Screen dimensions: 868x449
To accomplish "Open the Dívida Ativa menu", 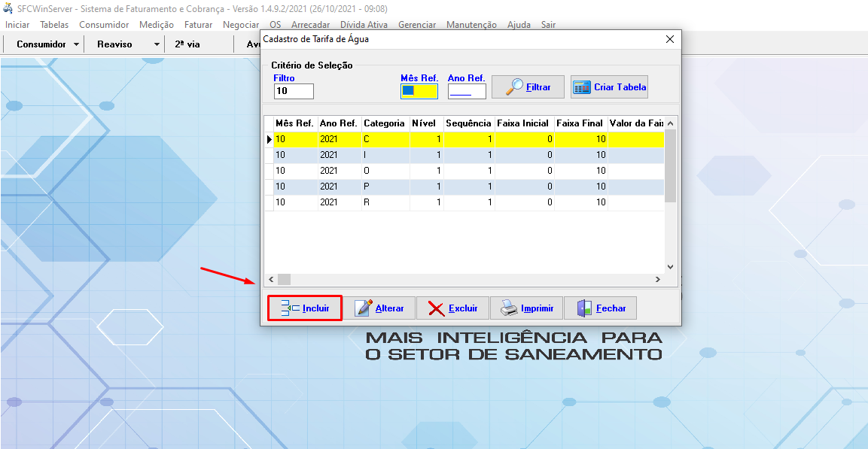I will pos(364,25).
